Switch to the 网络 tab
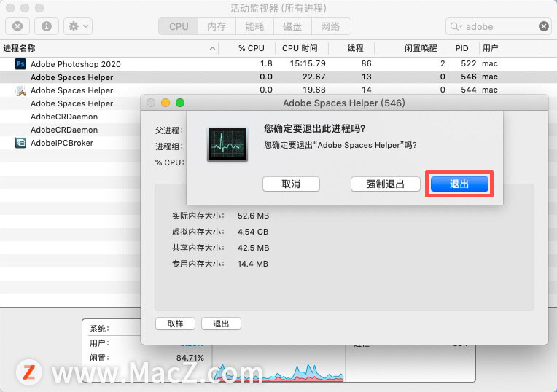Image resolution: width=557 pixels, height=392 pixels. (331, 27)
